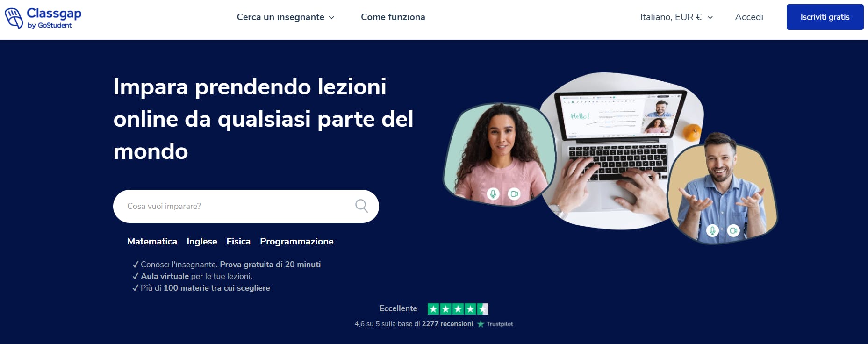Click microphone icon under the man's photo
868x344 pixels.
tap(712, 230)
